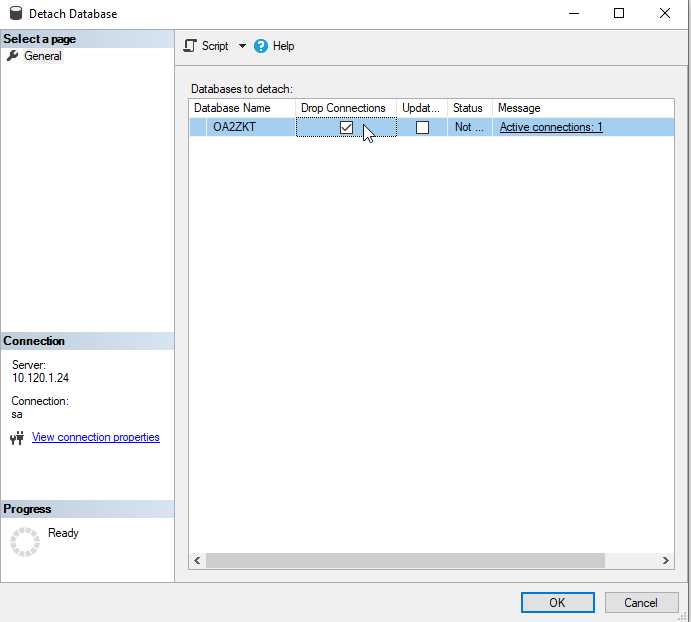
Task: Minimize the Detach Database window
Action: pos(574,13)
